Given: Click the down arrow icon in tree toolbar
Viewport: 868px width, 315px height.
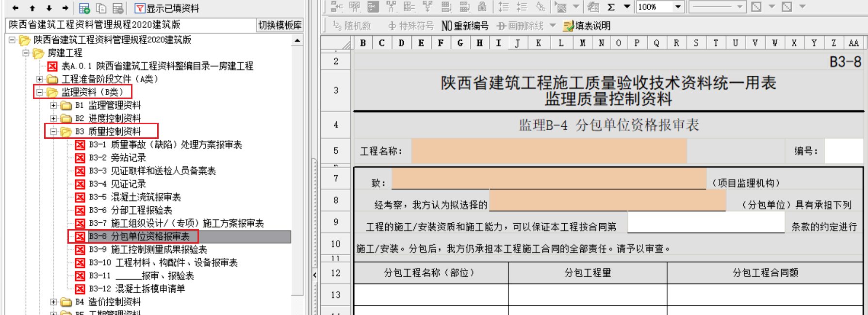Looking at the screenshot, I should [49, 8].
